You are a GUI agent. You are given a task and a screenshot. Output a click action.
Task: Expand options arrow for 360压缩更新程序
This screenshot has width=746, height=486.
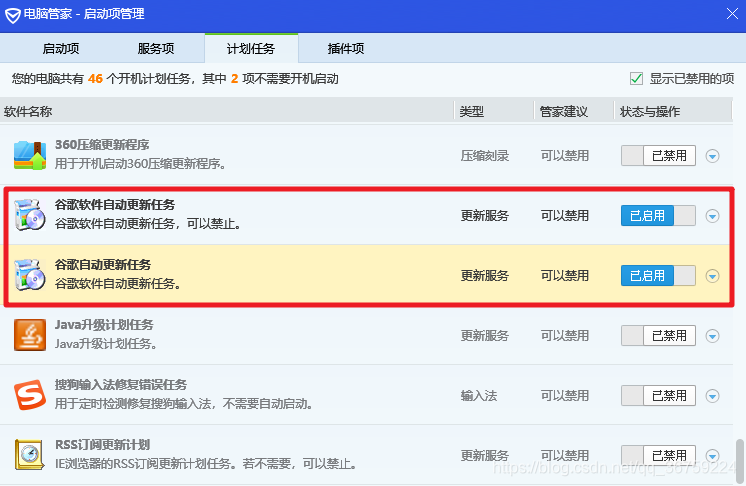click(712, 156)
